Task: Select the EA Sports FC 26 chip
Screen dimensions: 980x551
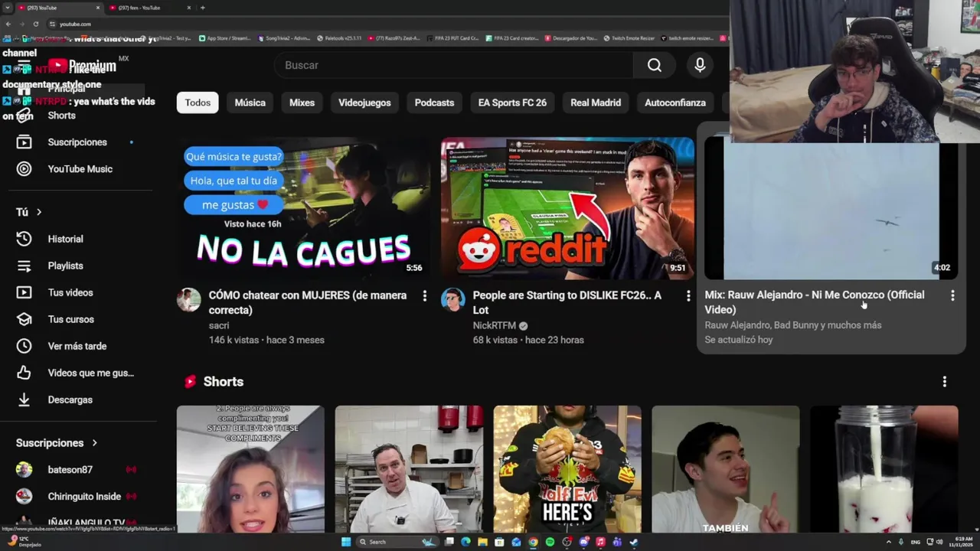Action: 512,103
